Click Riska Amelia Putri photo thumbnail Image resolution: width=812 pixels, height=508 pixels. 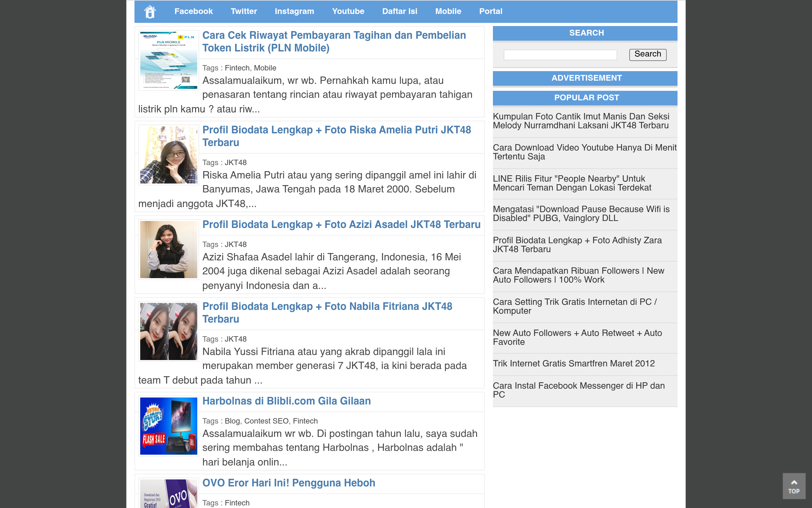click(x=168, y=155)
